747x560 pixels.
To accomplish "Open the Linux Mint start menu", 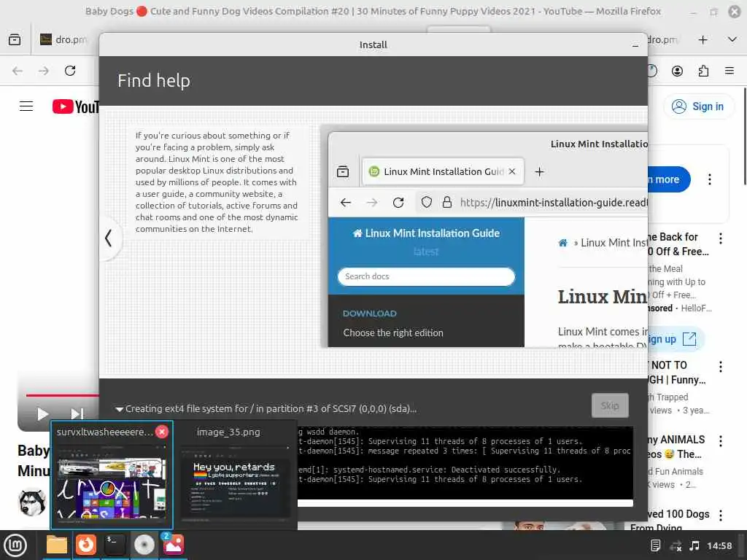I will click(15, 545).
